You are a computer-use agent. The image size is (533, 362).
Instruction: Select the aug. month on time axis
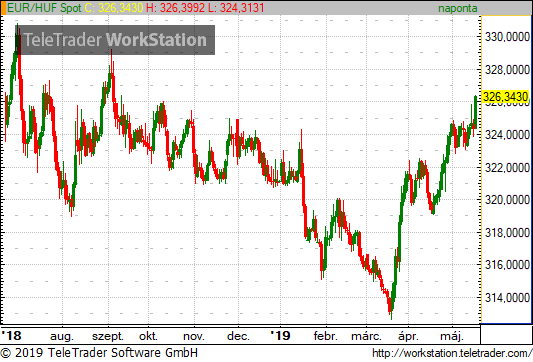pos(62,336)
